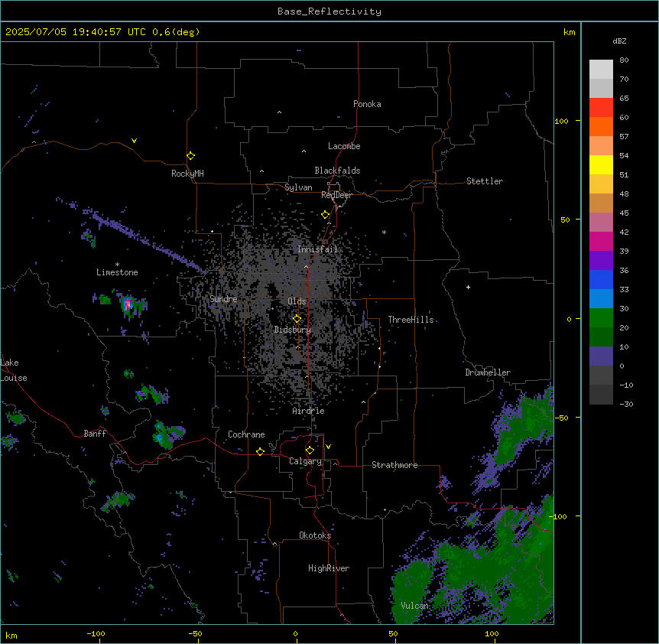Screen dimensions: 659x644
Task: Click the RockyMH label
Action: [187, 174]
